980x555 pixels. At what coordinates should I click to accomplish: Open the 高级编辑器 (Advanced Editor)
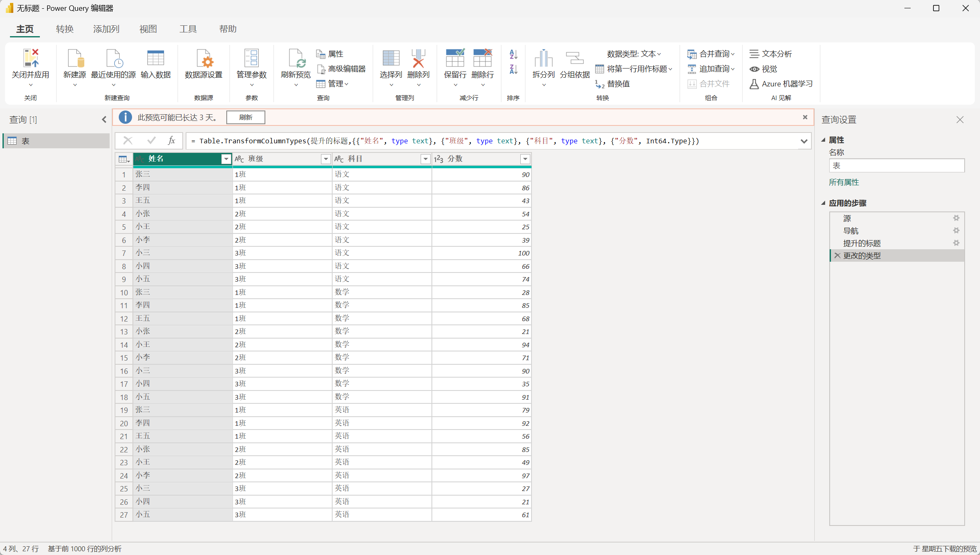(341, 69)
